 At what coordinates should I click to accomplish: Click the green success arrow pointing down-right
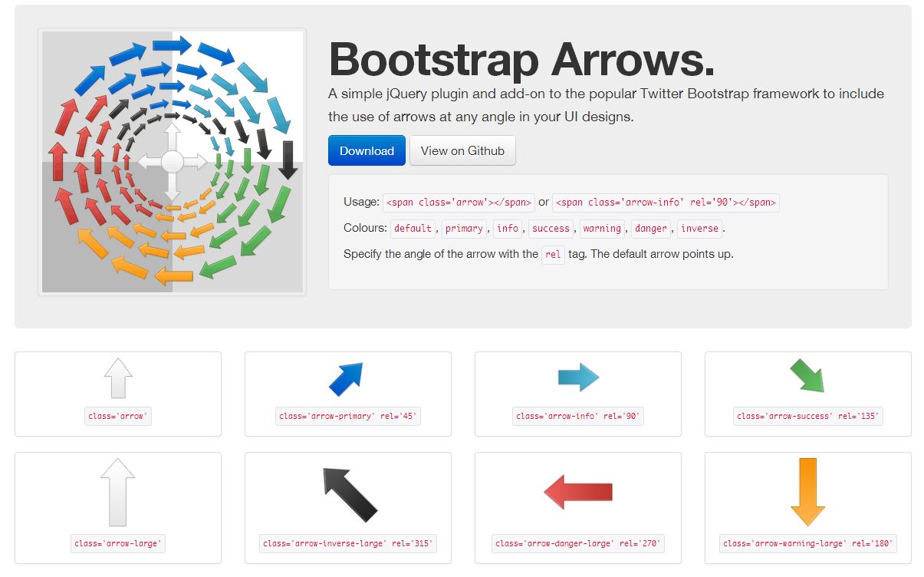pyautogui.click(x=807, y=376)
